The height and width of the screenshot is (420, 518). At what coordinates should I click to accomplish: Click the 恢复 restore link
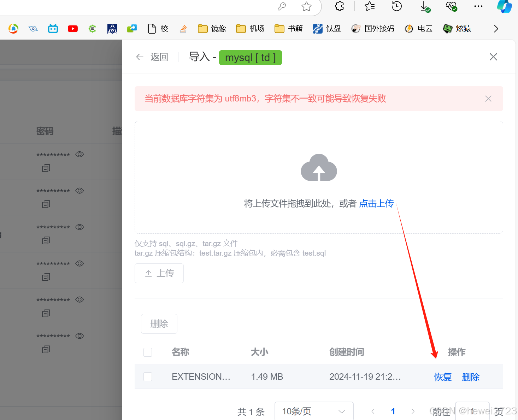click(442, 377)
